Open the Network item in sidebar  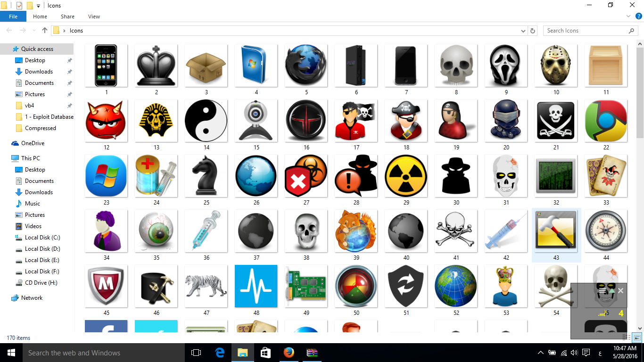tap(32, 298)
